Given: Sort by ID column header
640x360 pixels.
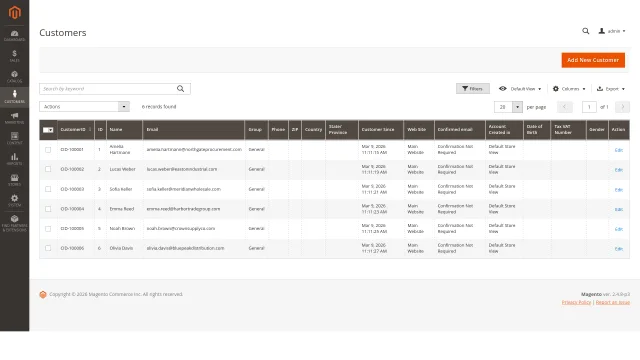Looking at the screenshot, I should (x=100, y=130).
